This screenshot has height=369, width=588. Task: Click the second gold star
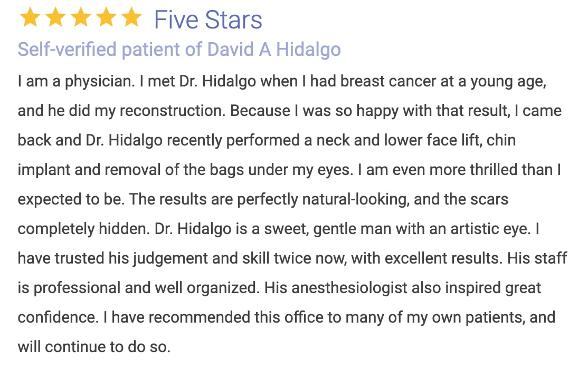[x=55, y=17]
